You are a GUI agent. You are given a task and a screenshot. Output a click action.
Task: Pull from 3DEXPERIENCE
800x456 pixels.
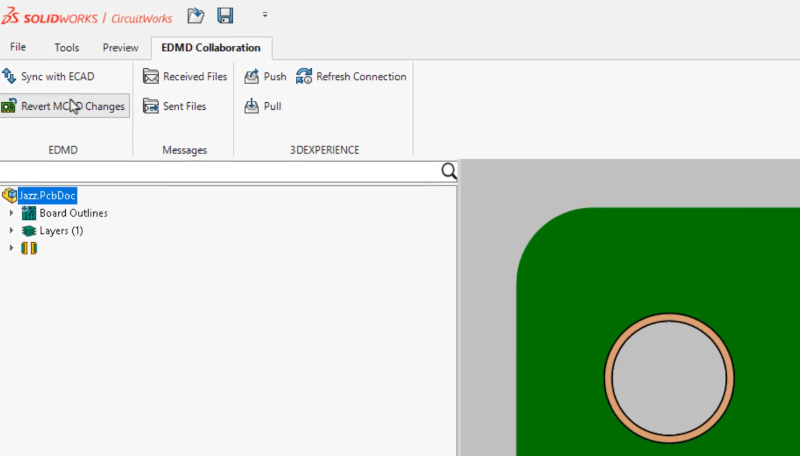coord(263,106)
